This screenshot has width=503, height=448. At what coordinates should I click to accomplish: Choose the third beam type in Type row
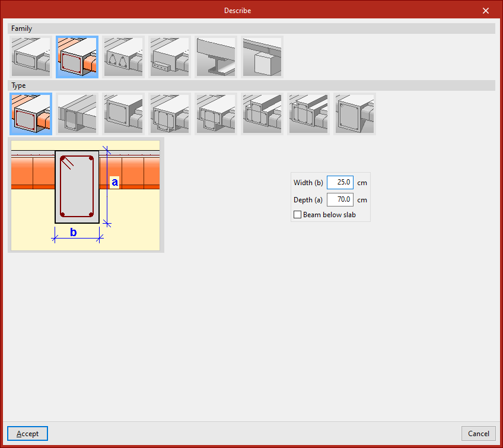pyautogui.click(x=123, y=114)
